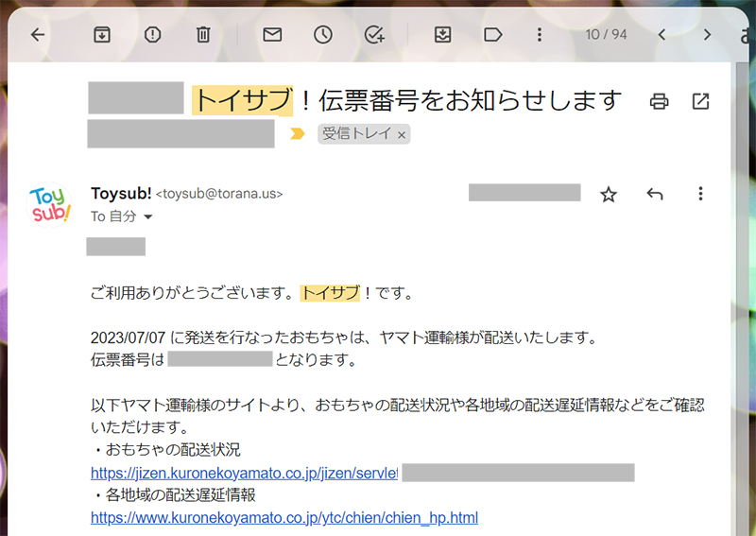Expand recipient details next to To 自分
Screen dimensions: 756x536
148,217
